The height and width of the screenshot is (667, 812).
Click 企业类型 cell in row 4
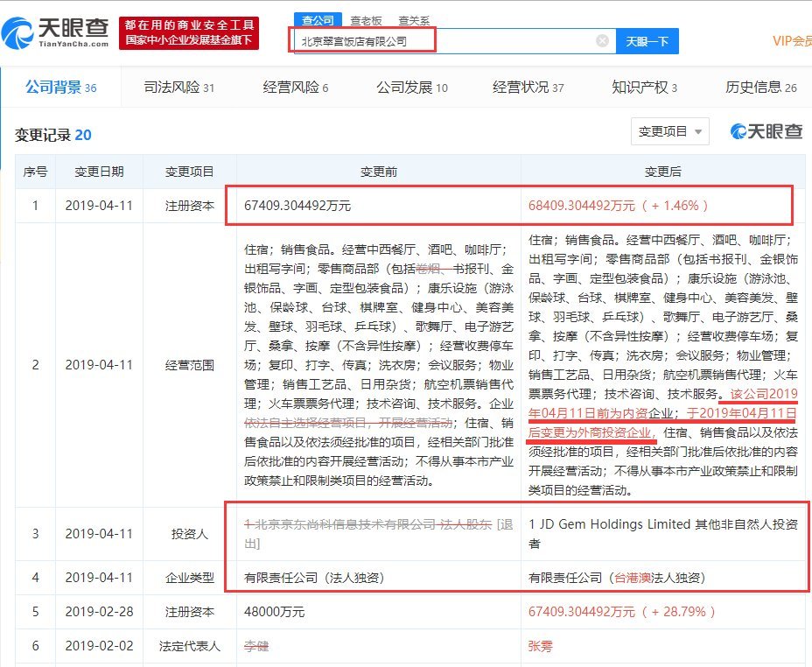click(x=190, y=578)
